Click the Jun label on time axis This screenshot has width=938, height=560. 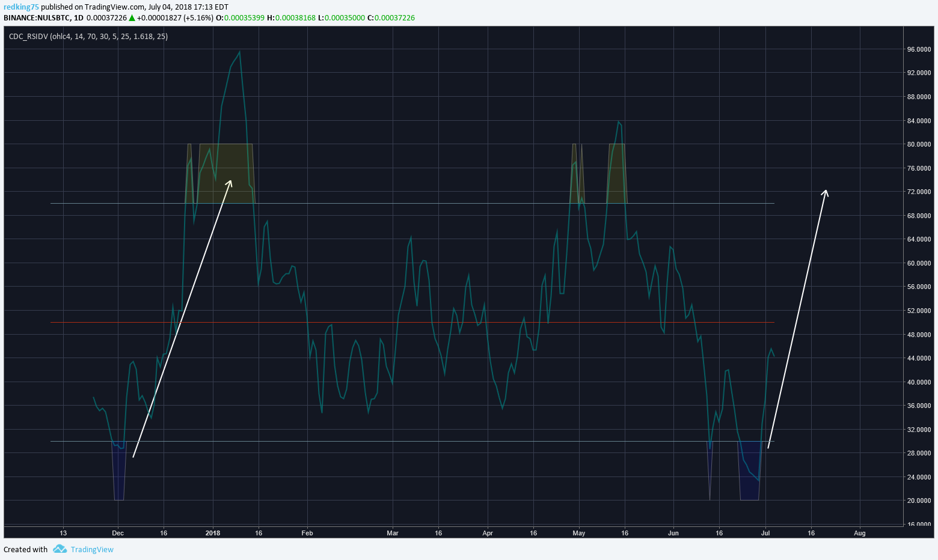pyautogui.click(x=673, y=533)
